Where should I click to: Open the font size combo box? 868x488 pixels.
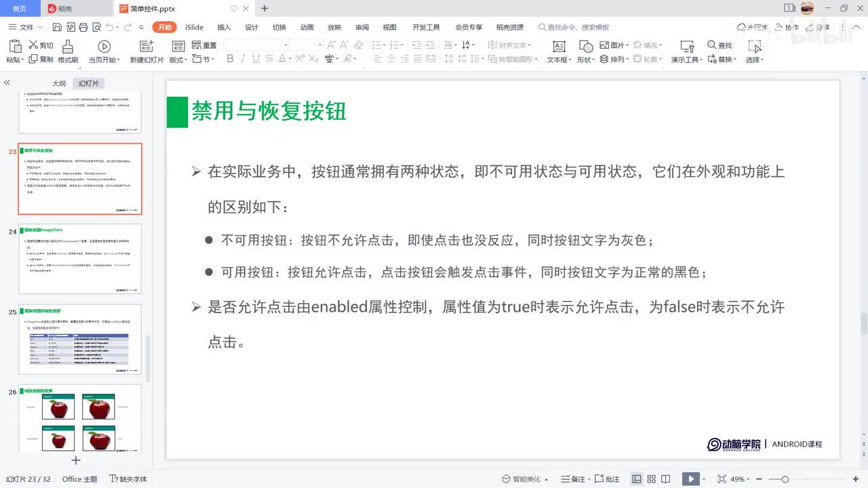click(x=307, y=45)
